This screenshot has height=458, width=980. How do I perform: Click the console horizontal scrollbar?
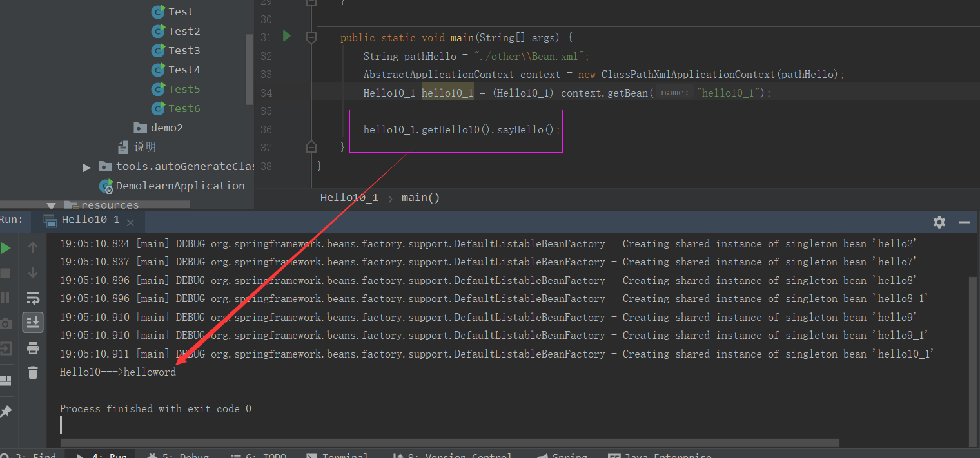pyautogui.click(x=450, y=443)
